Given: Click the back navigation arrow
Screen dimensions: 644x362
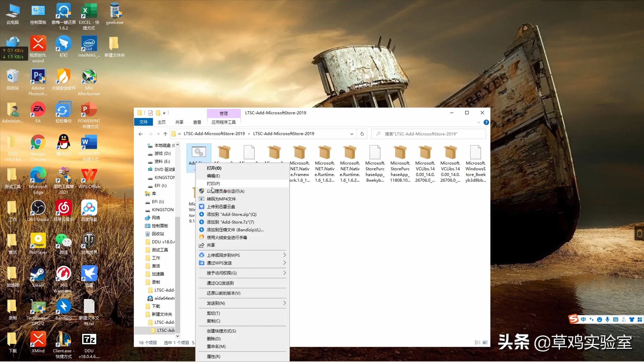Looking at the screenshot, I should (141, 134).
